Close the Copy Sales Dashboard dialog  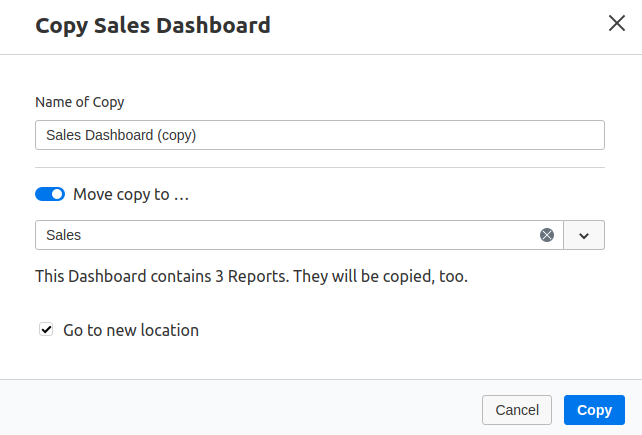[617, 23]
